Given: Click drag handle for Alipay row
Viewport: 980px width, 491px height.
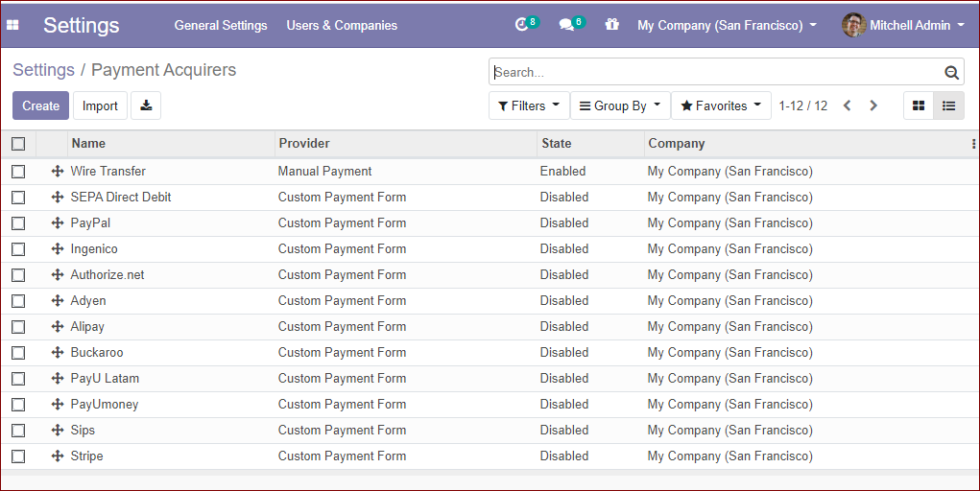Looking at the screenshot, I should pyautogui.click(x=58, y=326).
